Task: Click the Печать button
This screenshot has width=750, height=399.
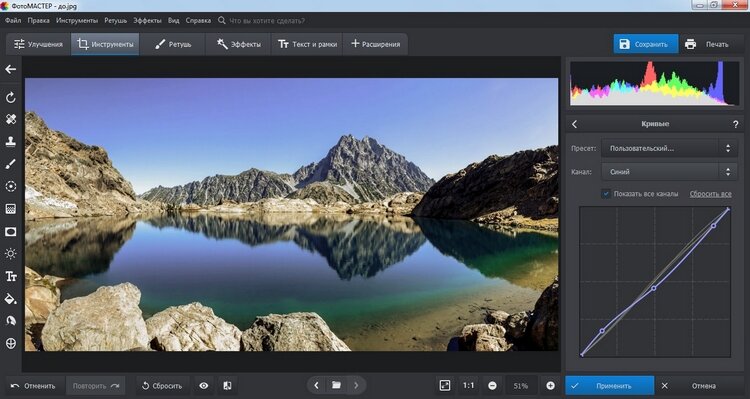Action: (x=710, y=44)
